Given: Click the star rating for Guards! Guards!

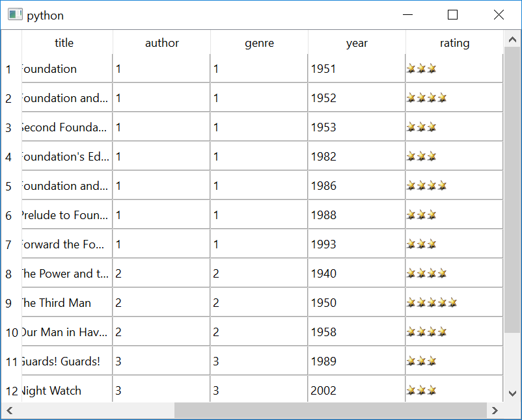Looking at the screenshot, I should [422, 361].
